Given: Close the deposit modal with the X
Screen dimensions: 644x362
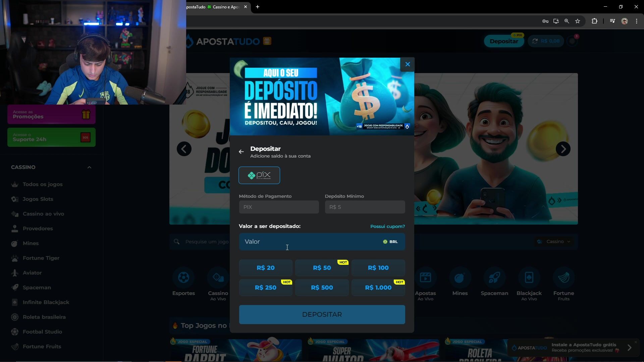Looking at the screenshot, I should click(x=408, y=64).
